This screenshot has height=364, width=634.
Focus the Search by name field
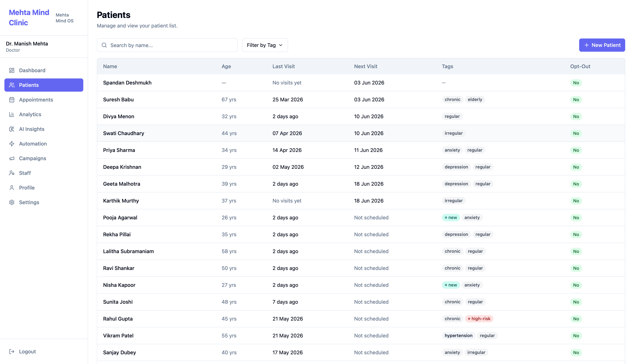click(167, 45)
